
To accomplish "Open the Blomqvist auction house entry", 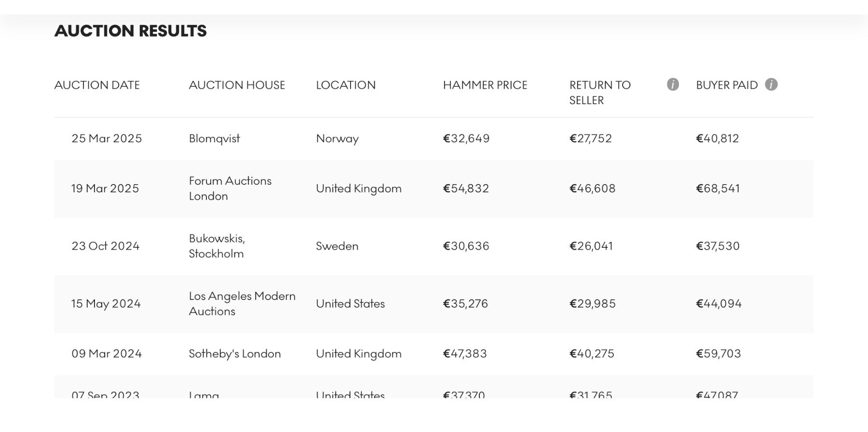I will coord(215,139).
